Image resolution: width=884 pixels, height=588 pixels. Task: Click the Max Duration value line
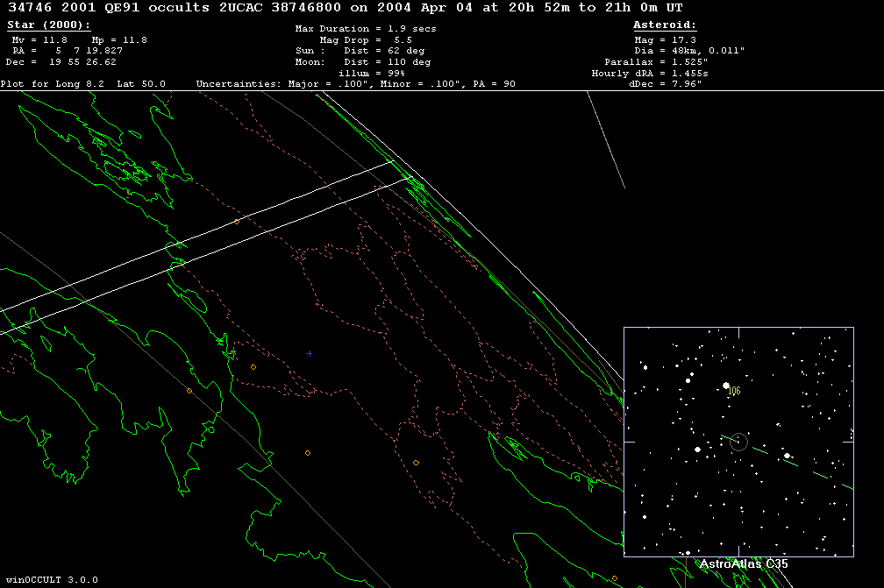point(366,29)
